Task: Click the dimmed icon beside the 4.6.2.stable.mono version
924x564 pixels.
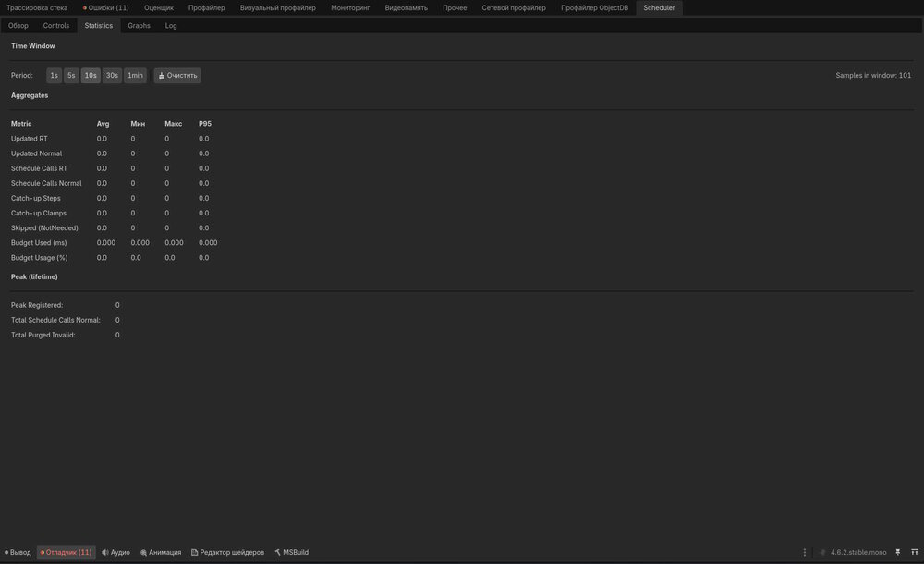Action: coord(822,552)
